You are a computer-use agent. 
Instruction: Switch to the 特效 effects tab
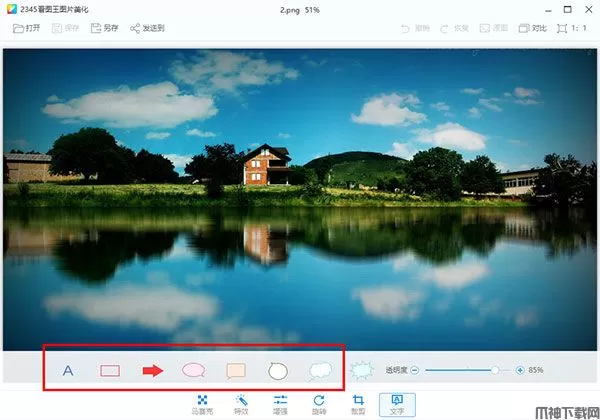tap(241, 404)
